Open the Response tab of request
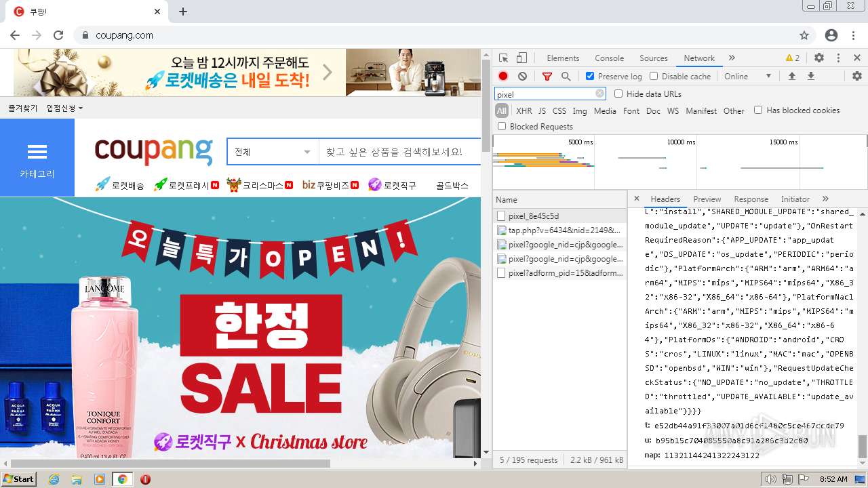 point(751,199)
